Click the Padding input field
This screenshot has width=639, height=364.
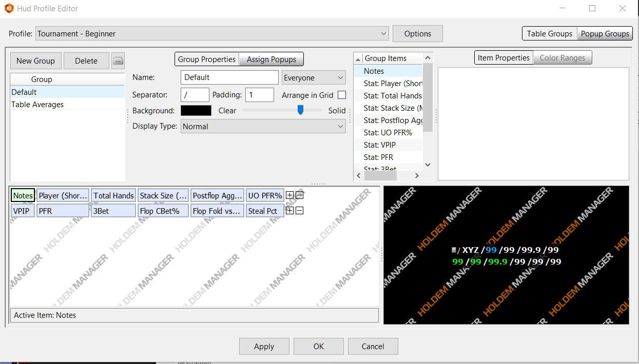point(260,95)
